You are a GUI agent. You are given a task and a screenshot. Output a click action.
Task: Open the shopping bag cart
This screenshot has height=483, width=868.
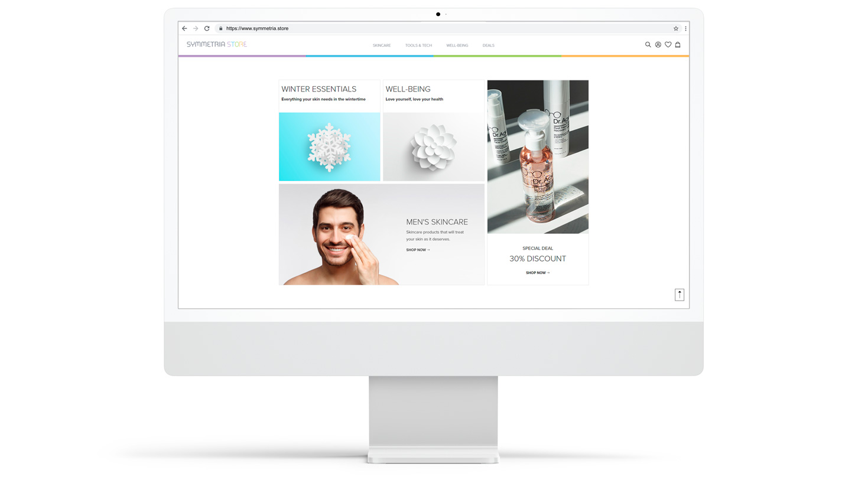tap(678, 45)
